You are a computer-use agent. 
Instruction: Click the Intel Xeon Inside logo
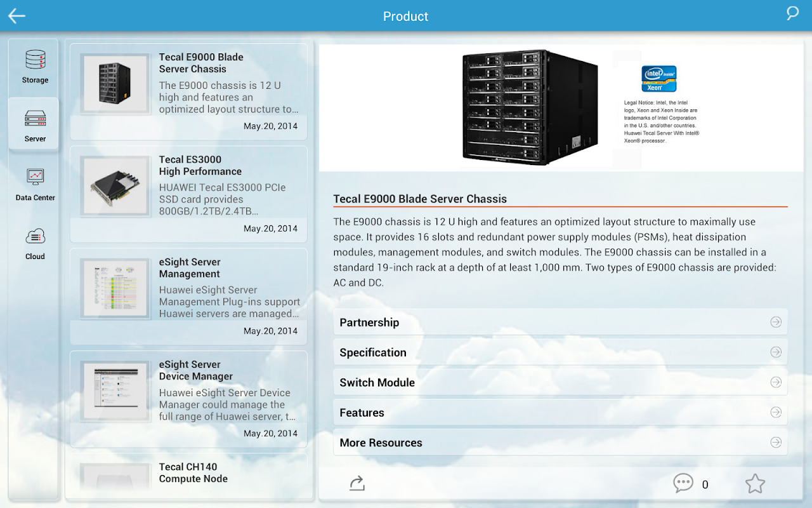point(659,79)
